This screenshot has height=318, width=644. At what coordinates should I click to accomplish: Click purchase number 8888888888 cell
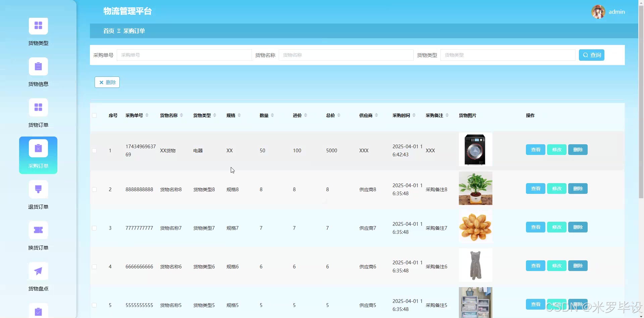(139, 190)
